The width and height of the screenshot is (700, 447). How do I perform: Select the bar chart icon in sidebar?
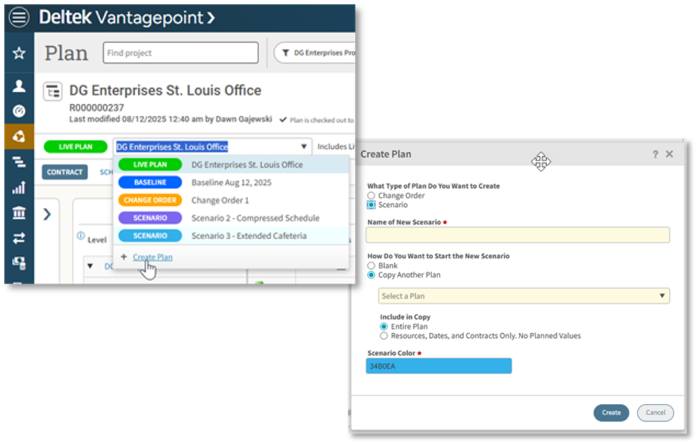coord(19,187)
